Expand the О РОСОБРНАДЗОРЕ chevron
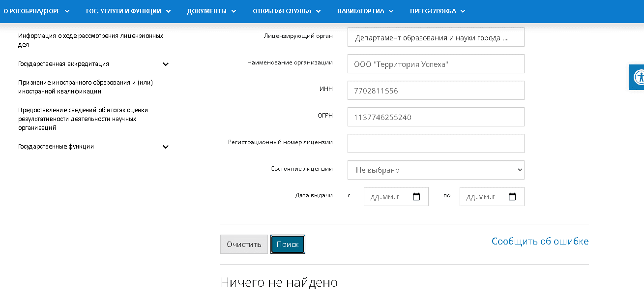Screen dimensions: 644x305 coord(67,11)
